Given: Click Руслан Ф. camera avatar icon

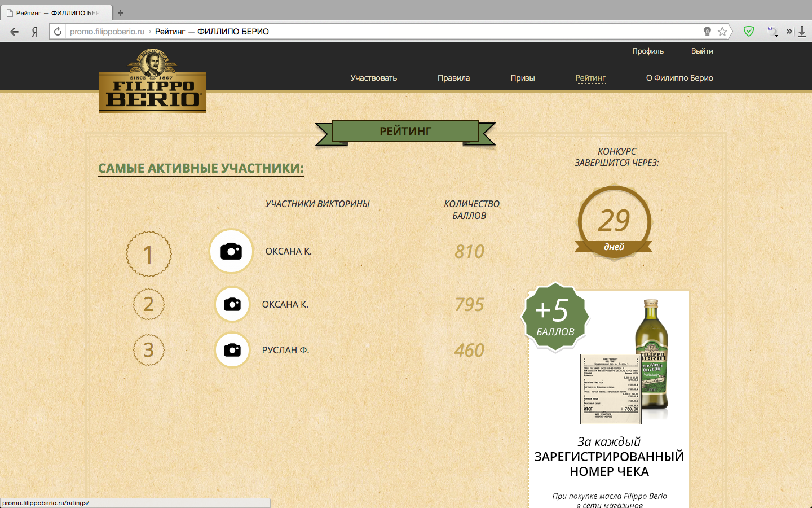Looking at the screenshot, I should click(x=232, y=350).
